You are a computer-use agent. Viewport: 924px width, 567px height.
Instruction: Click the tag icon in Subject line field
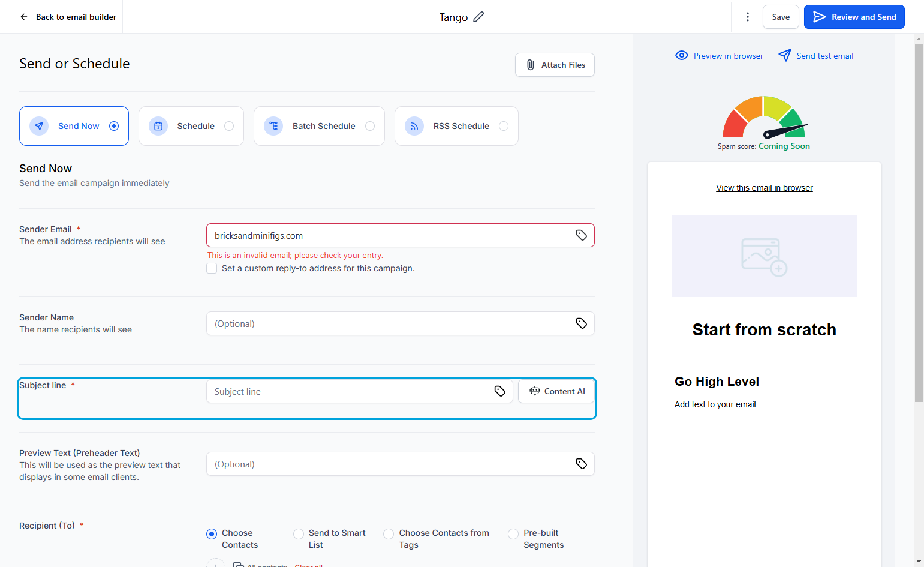click(x=499, y=391)
